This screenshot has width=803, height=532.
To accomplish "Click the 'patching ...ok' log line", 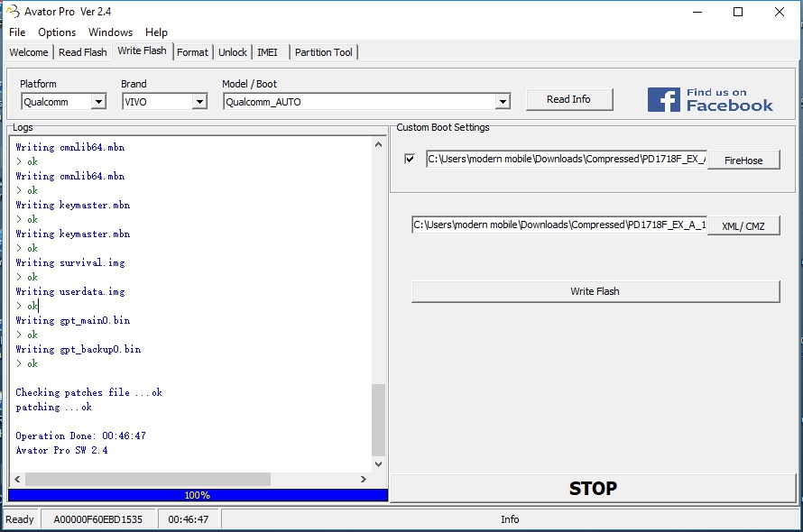I will (54, 407).
